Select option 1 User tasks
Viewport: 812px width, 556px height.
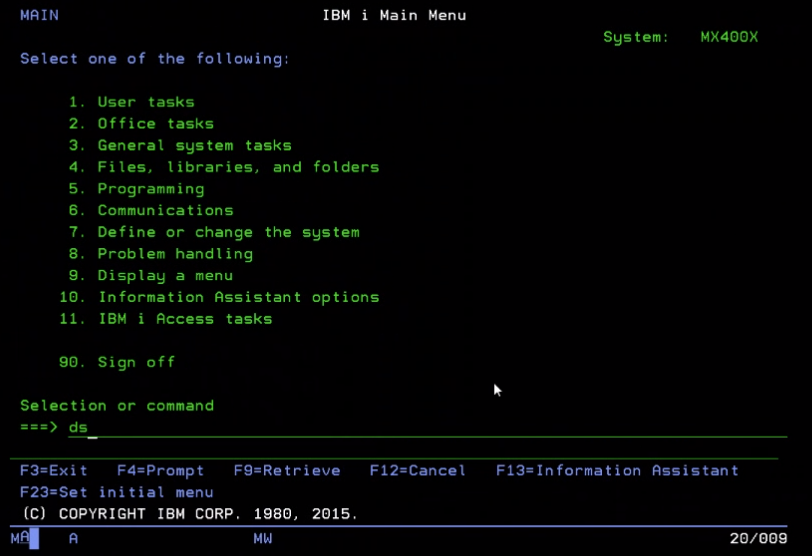(132, 102)
